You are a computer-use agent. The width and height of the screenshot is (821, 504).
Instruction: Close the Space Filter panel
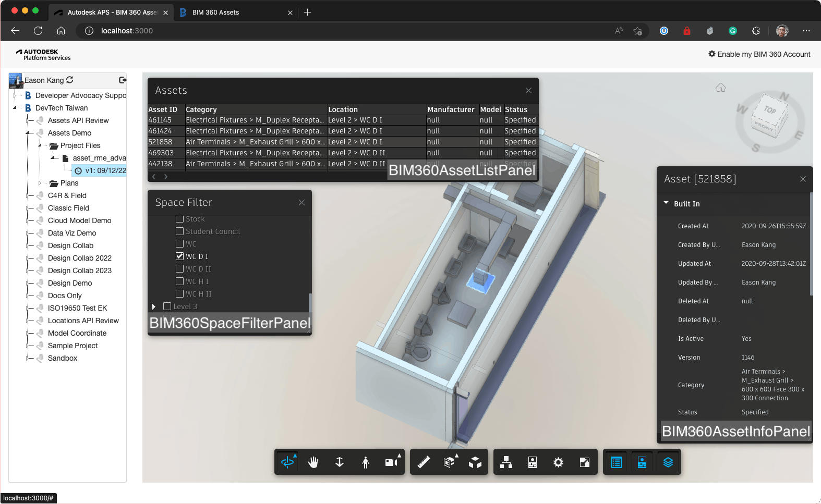(301, 202)
